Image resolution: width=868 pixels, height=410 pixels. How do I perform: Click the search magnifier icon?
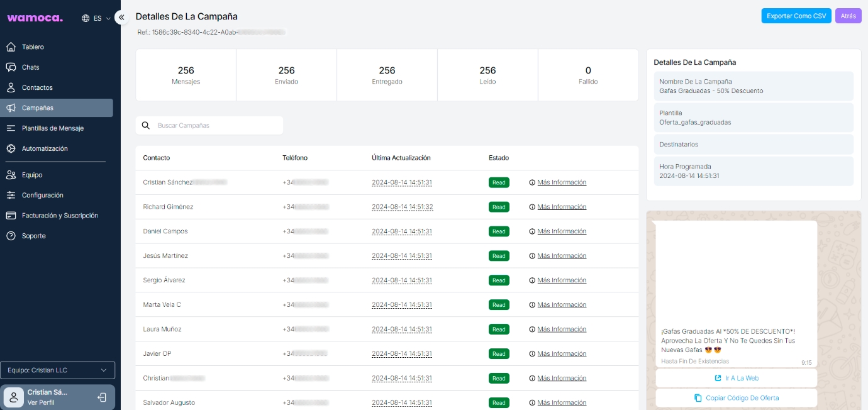146,126
